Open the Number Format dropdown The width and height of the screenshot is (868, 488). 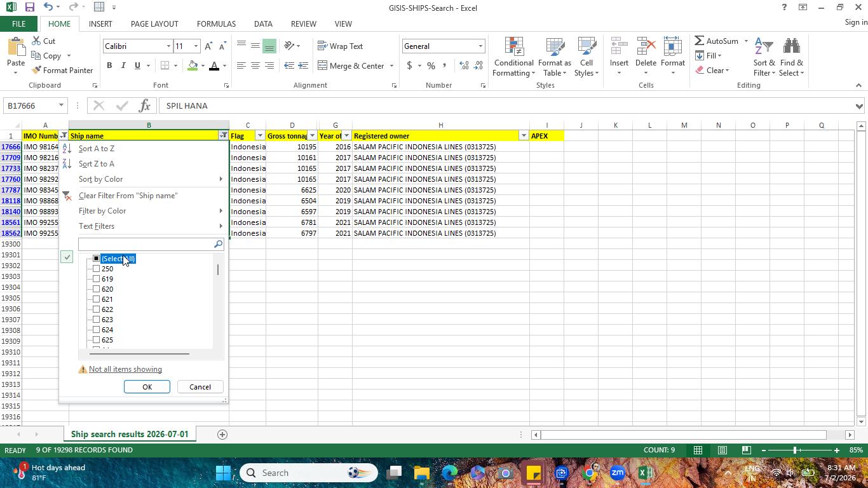point(480,46)
